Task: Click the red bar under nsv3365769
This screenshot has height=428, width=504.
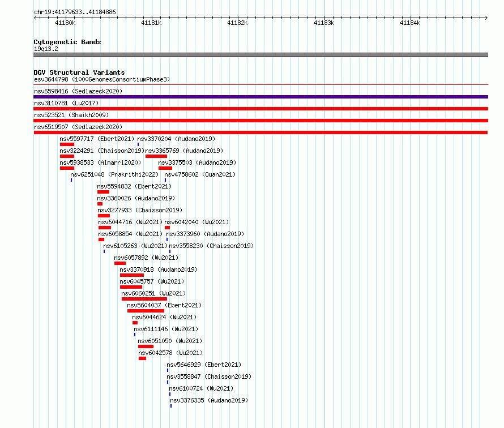Action: click(156, 156)
